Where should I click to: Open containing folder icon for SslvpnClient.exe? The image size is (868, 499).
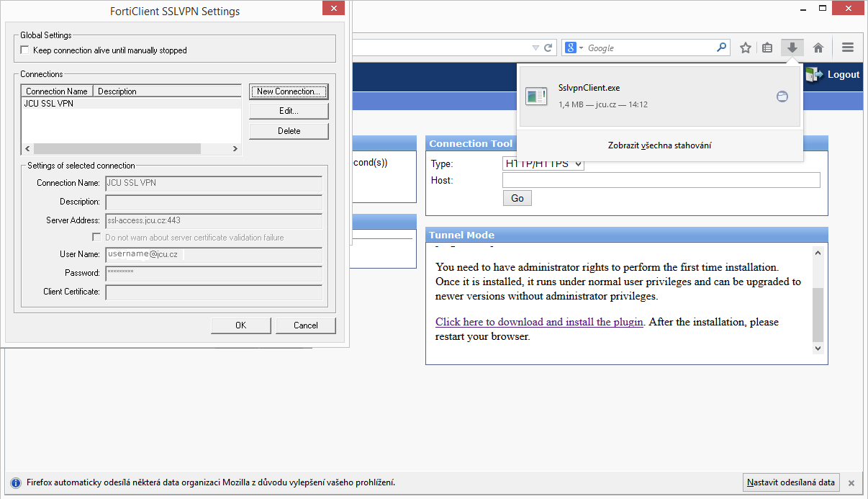point(782,96)
